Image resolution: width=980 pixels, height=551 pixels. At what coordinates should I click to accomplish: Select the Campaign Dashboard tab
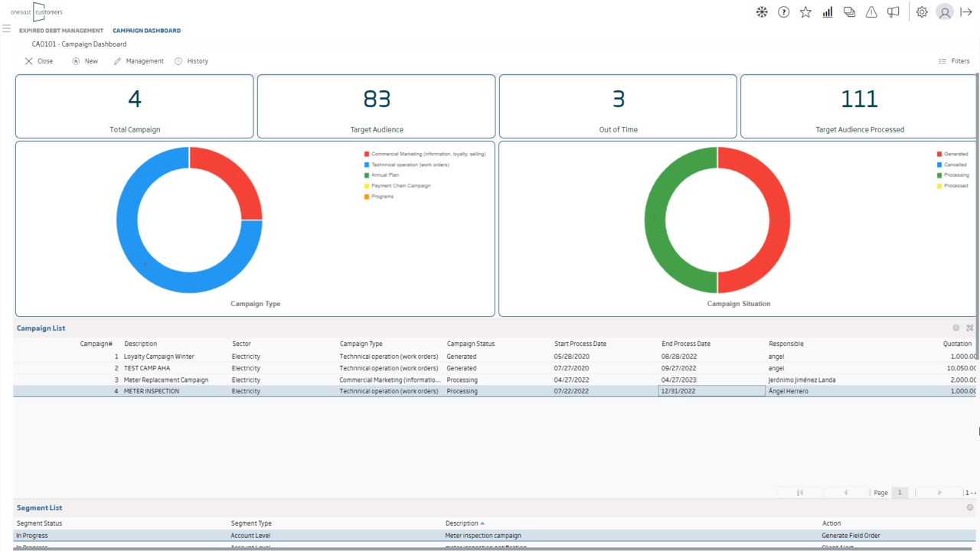[147, 31]
